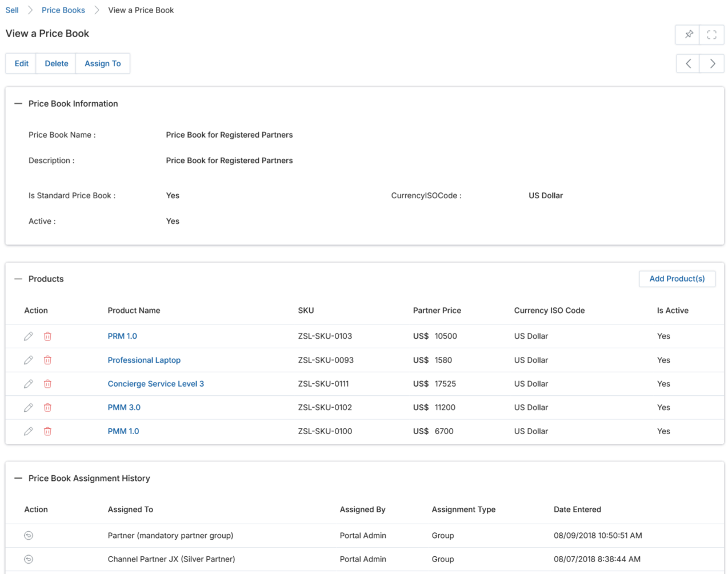
Task: Go to next record arrow
Action: tap(712, 63)
